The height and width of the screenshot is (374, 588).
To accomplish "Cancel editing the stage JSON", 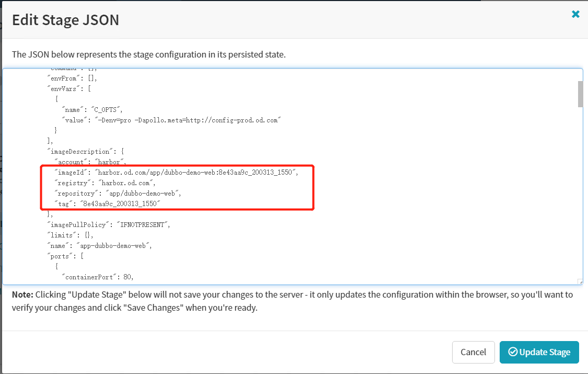I will coord(473,352).
